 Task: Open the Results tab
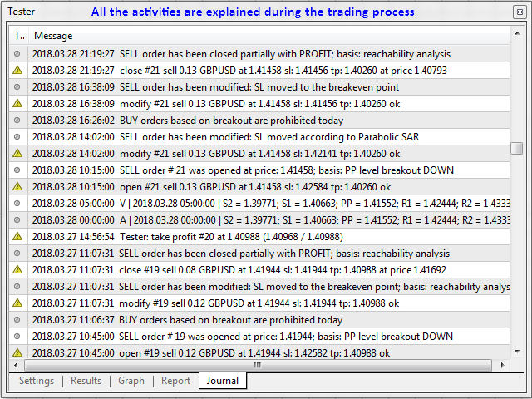coord(86,381)
